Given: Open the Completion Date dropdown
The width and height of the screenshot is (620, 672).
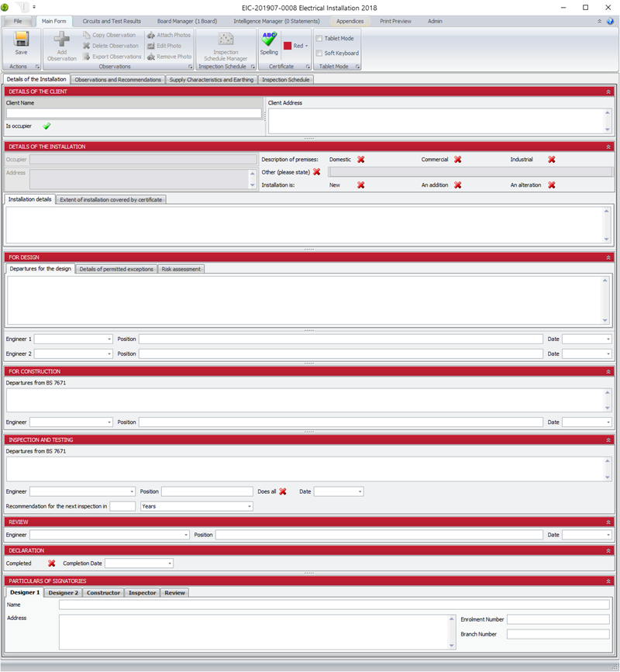Looking at the screenshot, I should click(169, 563).
